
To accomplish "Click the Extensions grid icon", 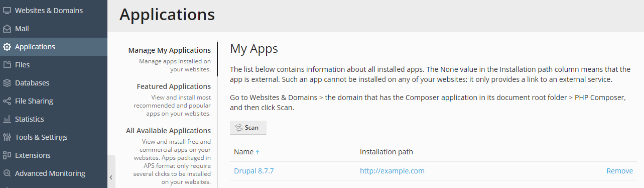I will pos(7,155).
